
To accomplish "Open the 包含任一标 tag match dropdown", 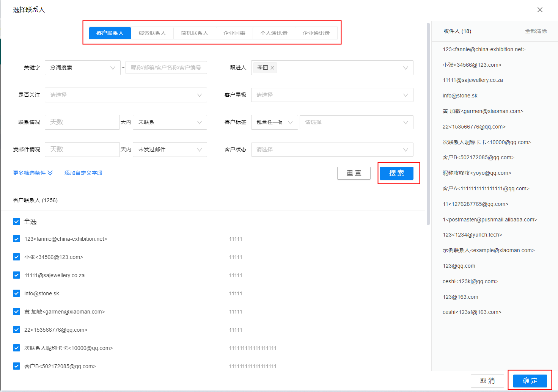I will pyautogui.click(x=274, y=122).
